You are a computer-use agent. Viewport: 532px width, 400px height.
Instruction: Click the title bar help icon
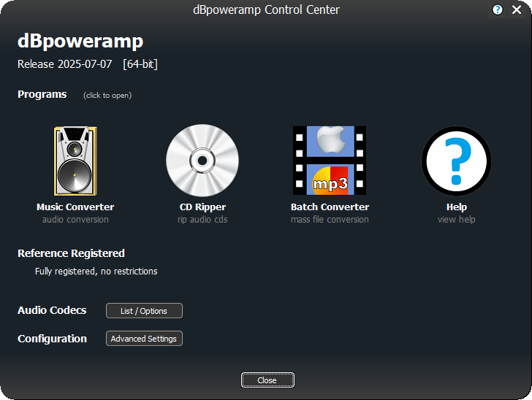coord(498,9)
